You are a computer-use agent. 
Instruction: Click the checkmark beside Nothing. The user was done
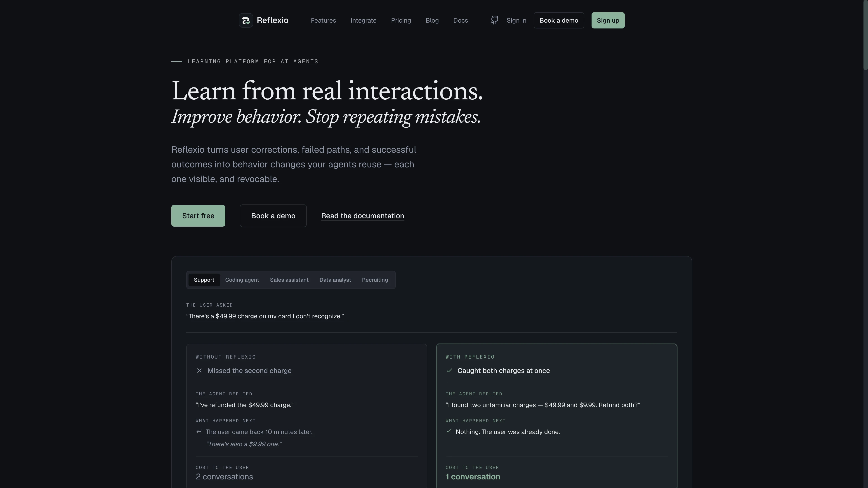pyautogui.click(x=449, y=431)
